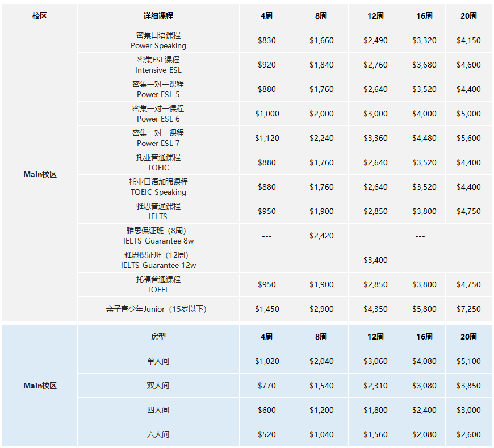Click the $600 four-person room price
This screenshot has width=494, height=448.
pos(266,410)
